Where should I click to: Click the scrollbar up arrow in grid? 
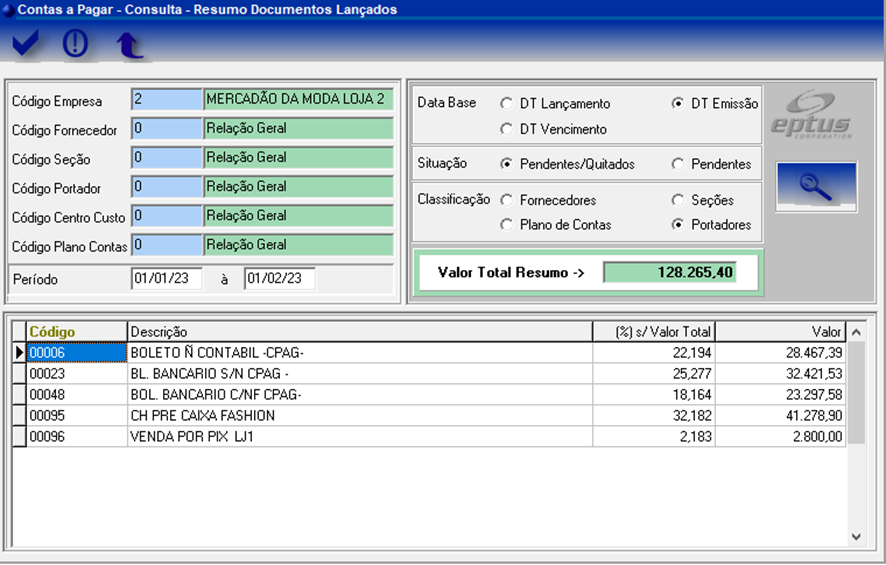tap(855, 331)
